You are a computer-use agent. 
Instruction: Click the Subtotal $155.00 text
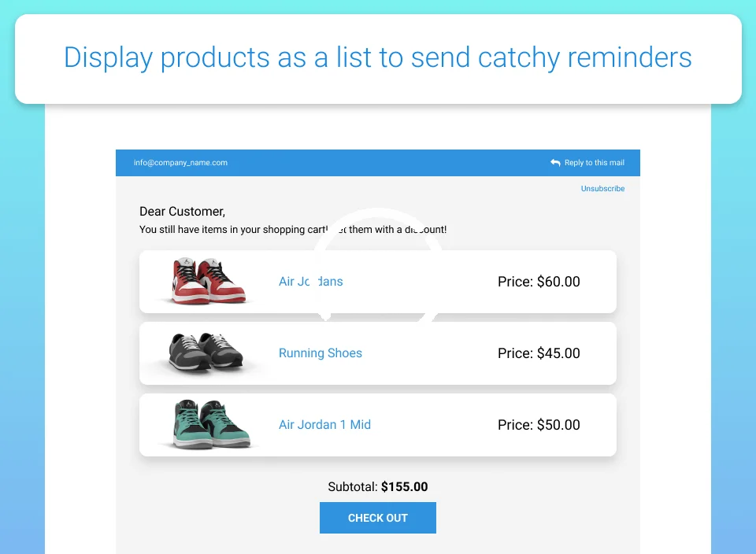[378, 486]
